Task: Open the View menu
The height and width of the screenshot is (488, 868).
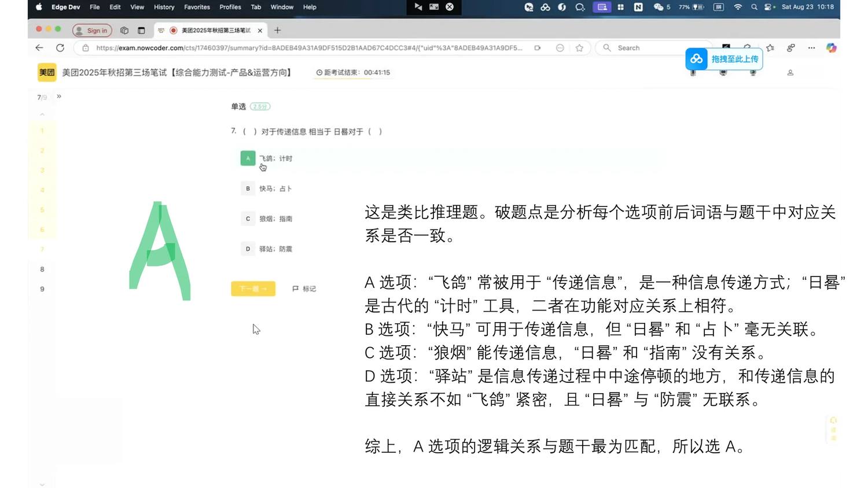Action: [x=137, y=7]
